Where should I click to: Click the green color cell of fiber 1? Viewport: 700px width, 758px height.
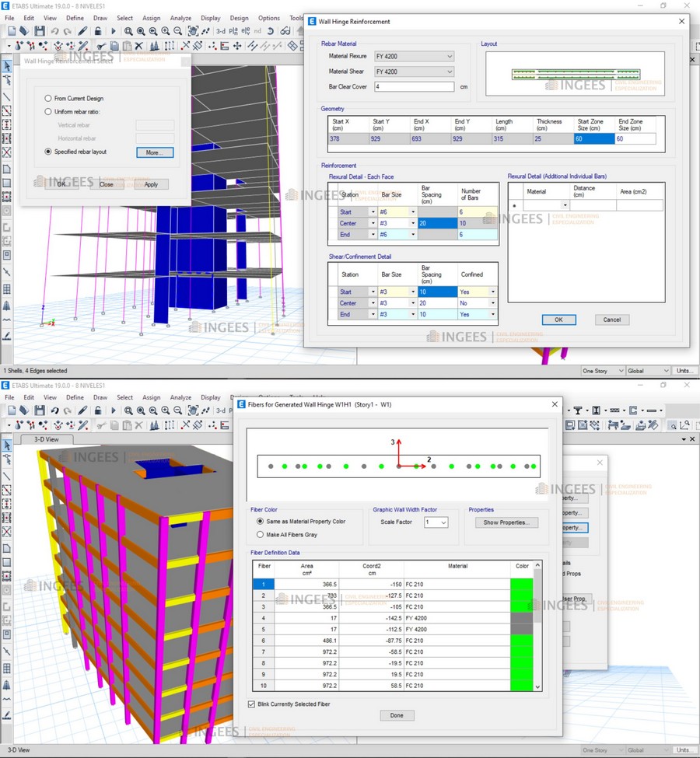click(521, 584)
